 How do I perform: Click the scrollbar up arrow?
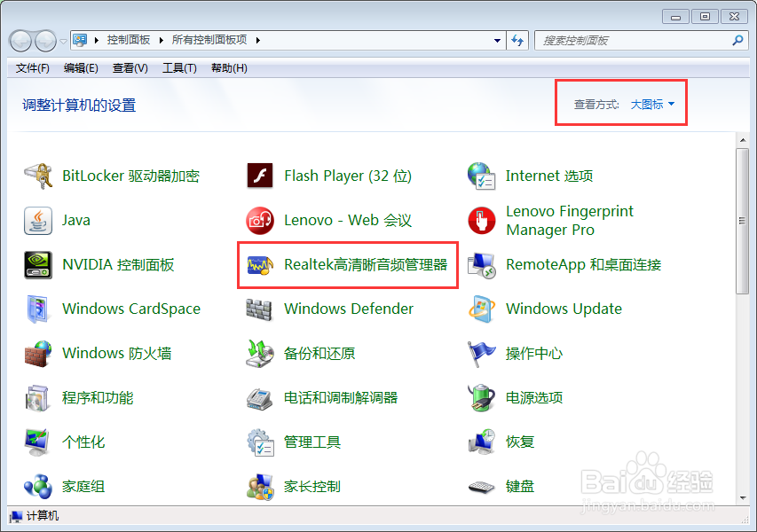click(742, 140)
